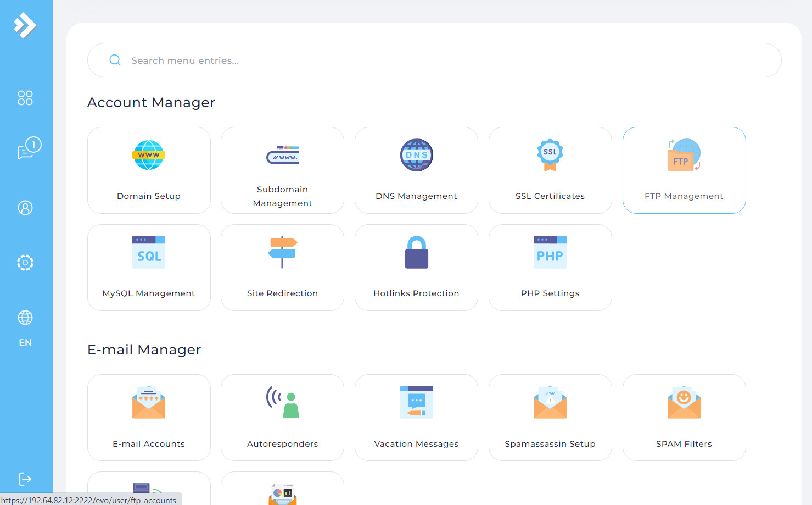812x505 pixels.
Task: Click the SPAM Filters smiley envelope icon
Action: (x=684, y=402)
